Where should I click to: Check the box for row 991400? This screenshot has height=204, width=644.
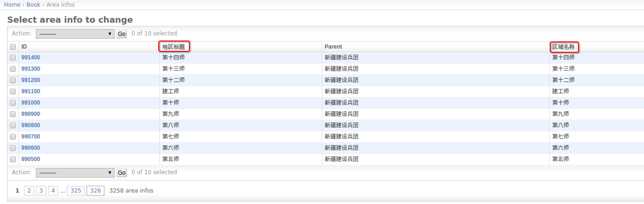[13, 57]
